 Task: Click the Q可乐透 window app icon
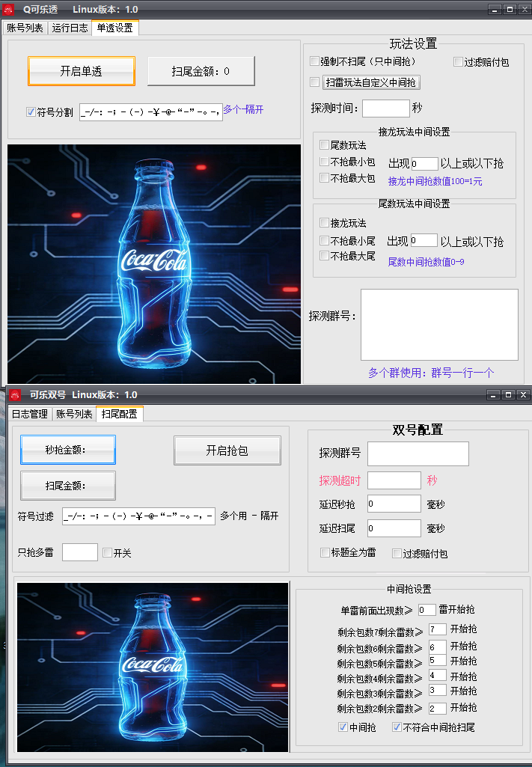pyautogui.click(x=8, y=9)
